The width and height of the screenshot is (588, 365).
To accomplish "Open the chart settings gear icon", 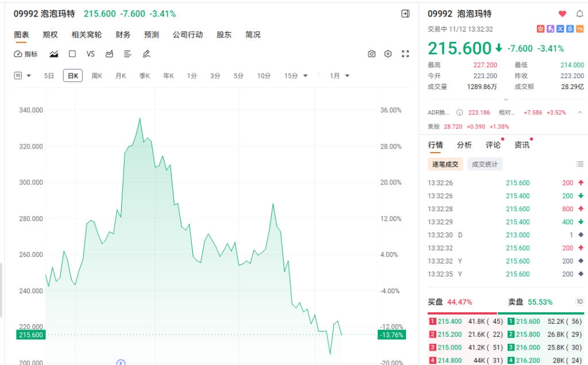I will tap(388, 53).
